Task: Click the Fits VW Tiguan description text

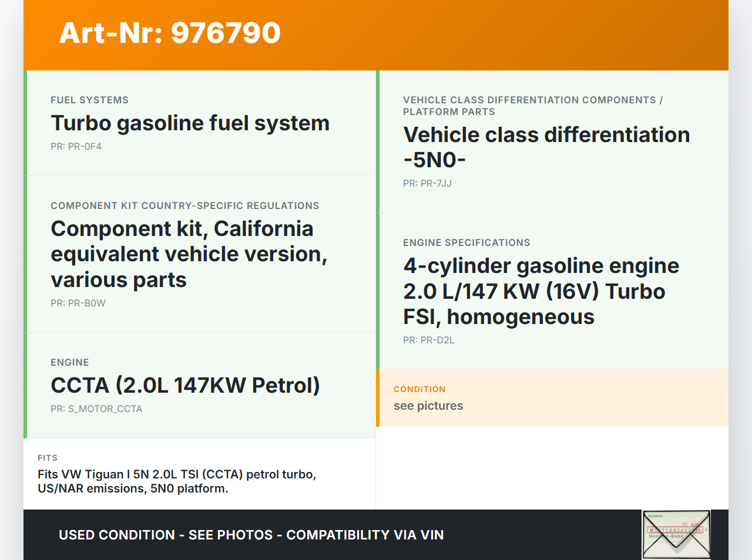Action: (x=177, y=481)
